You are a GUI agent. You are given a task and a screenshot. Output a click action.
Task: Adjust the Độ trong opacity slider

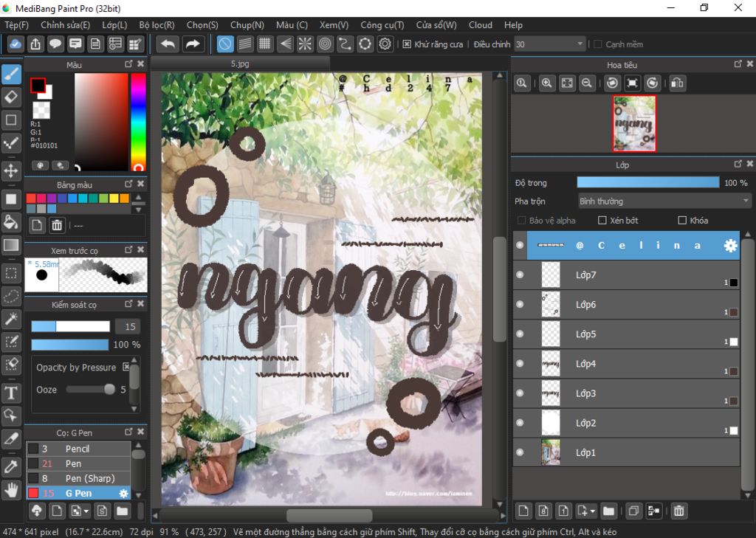click(648, 182)
